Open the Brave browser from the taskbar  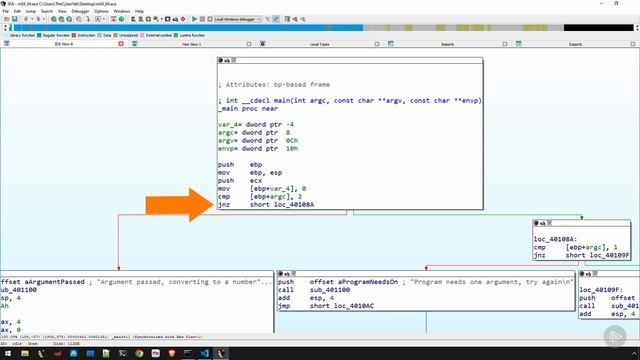click(x=172, y=353)
